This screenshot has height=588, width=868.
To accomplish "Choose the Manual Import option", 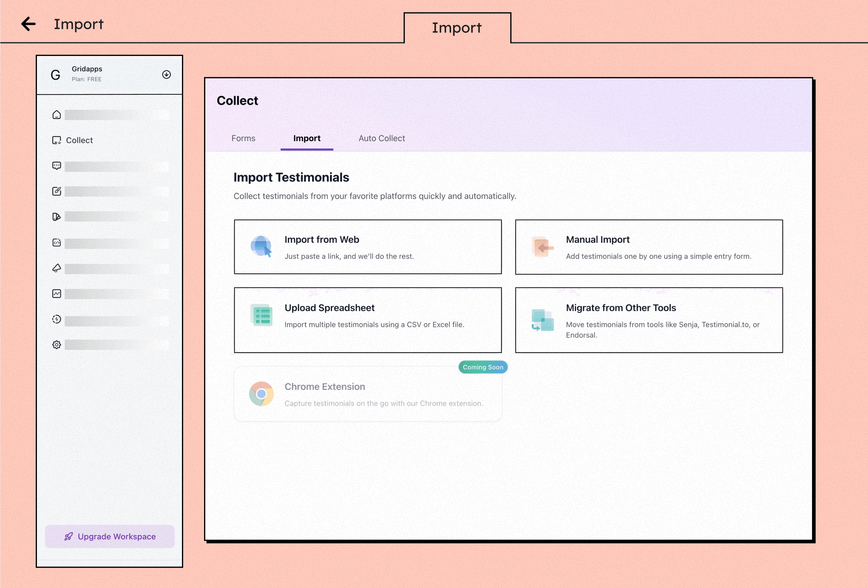I will 649,247.
